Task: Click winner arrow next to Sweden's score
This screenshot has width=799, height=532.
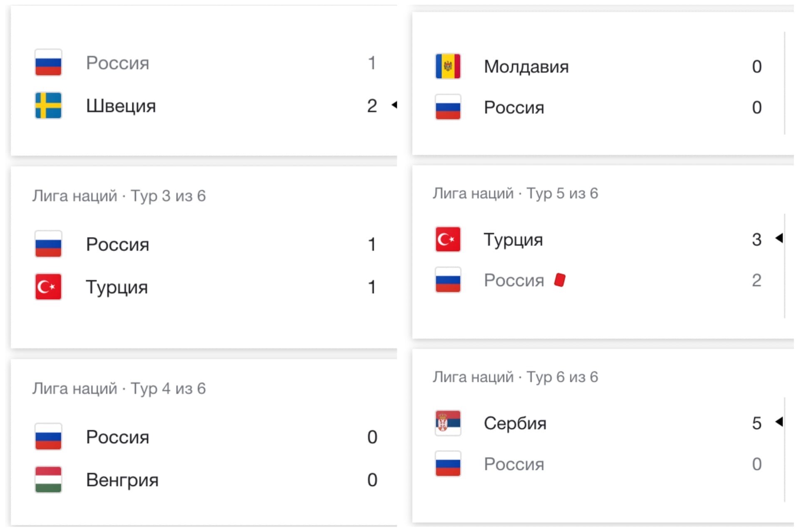Action: coord(394,105)
